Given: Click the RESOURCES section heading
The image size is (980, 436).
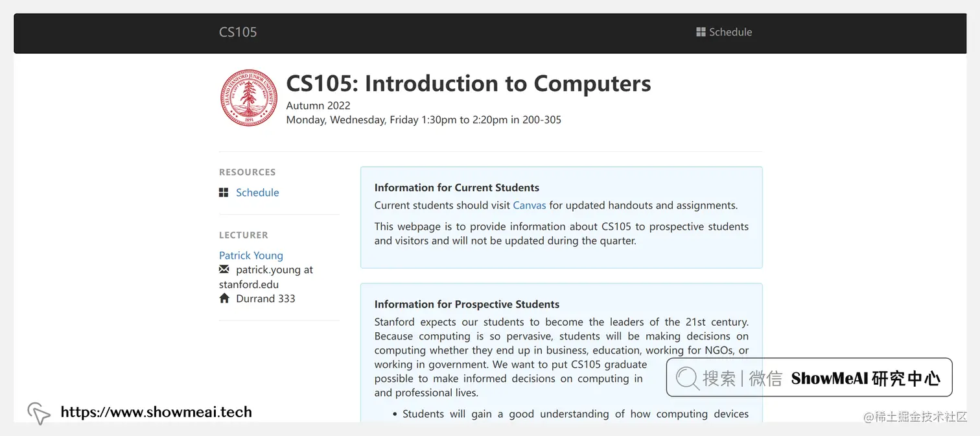Looking at the screenshot, I should coord(247,171).
